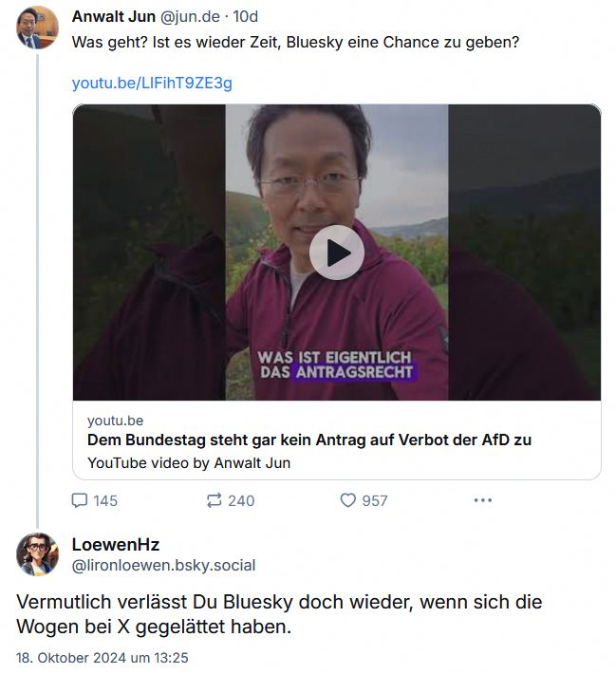Click the 240 reposts count
This screenshot has width=616, height=674.
coord(241,501)
